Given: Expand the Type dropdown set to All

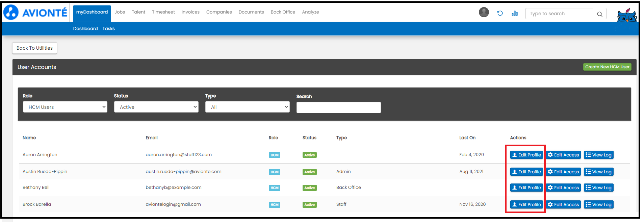Looking at the screenshot, I should tap(247, 107).
